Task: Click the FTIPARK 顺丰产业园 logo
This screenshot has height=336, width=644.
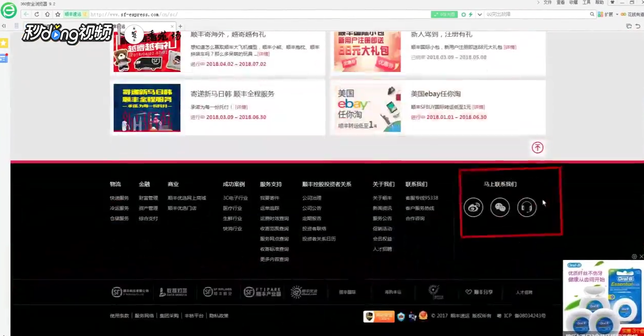Action: (263, 292)
